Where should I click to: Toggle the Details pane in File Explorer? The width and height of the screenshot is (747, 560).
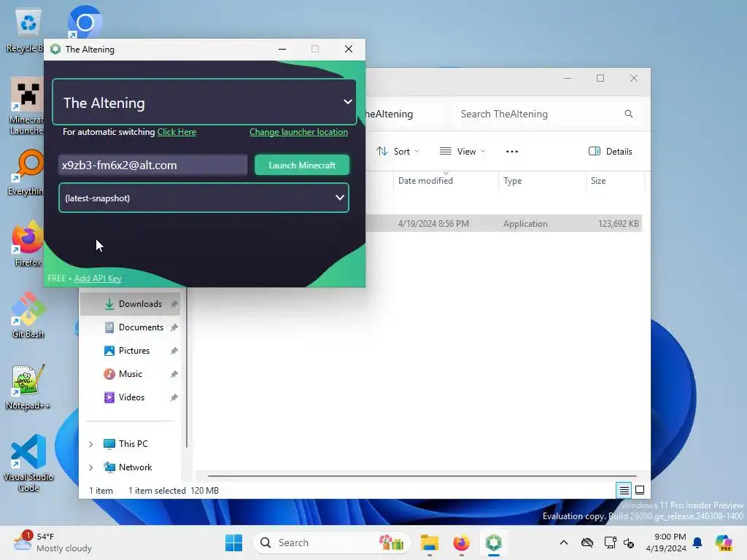click(611, 152)
